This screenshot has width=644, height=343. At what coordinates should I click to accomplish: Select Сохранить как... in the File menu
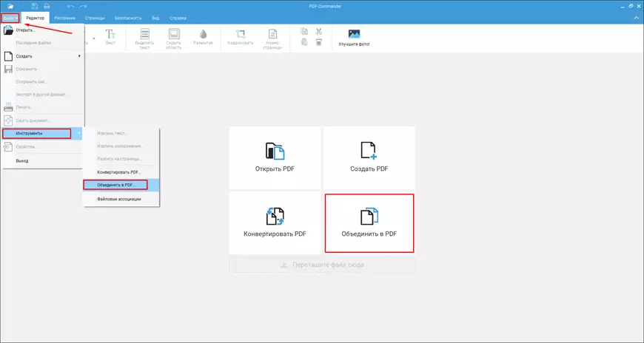click(43, 81)
